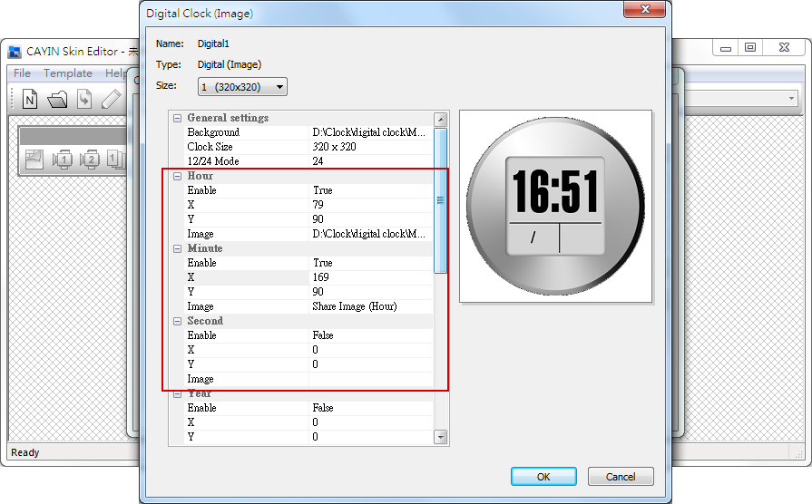The height and width of the screenshot is (504, 812).
Task: Select the Hour Y value 90
Action: tap(371, 219)
